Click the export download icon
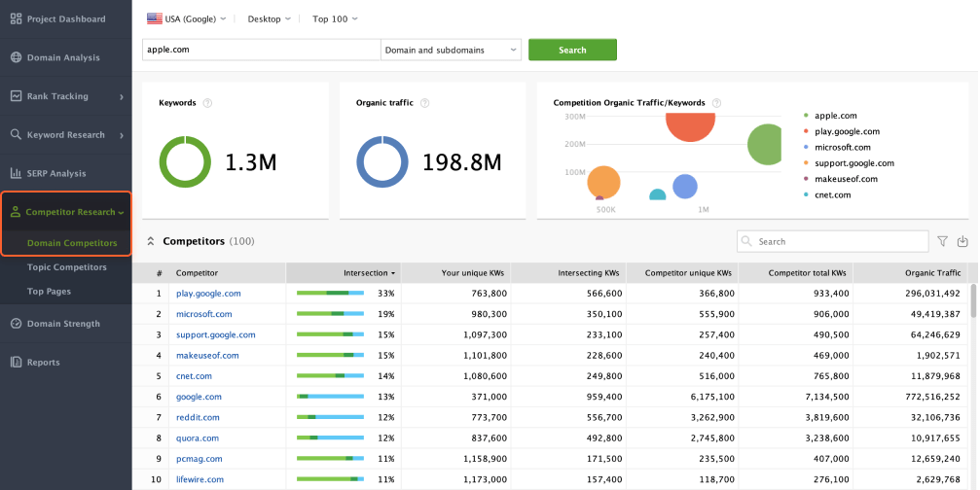The width and height of the screenshot is (980, 490). coord(962,241)
